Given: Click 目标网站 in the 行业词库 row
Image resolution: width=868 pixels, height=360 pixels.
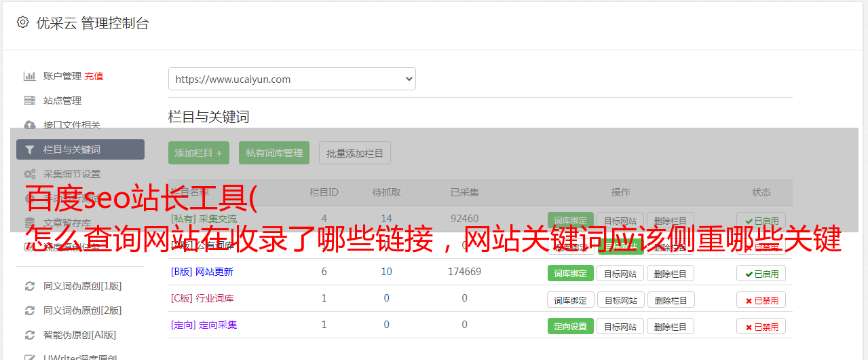Looking at the screenshot, I should coord(620,300).
